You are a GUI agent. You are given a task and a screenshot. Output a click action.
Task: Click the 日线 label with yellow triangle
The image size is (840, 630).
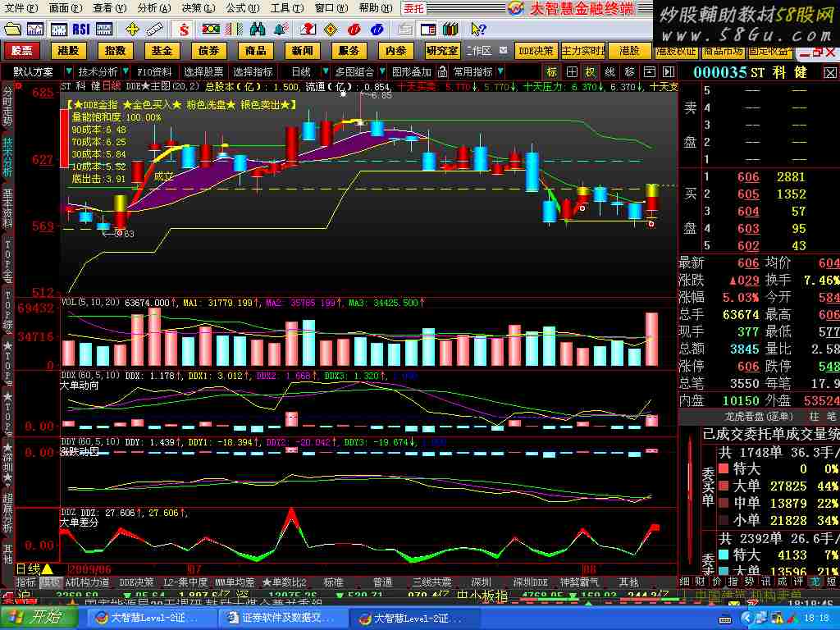[34, 569]
